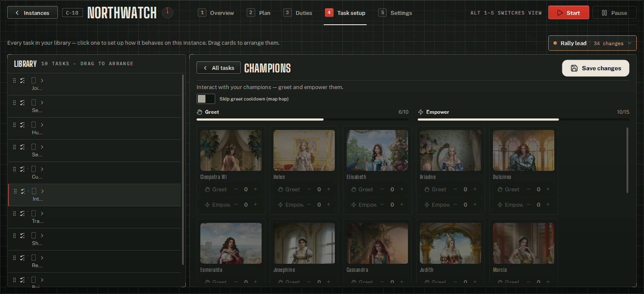Image resolution: width=644 pixels, height=294 pixels.
Task: Decrease Greet count for Helen
Action: (x=309, y=189)
